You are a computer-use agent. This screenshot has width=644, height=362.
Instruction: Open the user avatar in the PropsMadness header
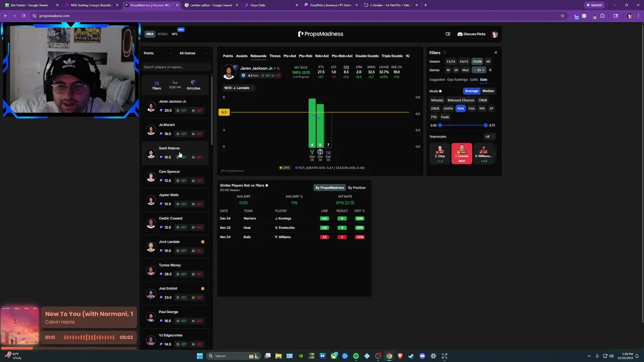pyautogui.click(x=495, y=34)
